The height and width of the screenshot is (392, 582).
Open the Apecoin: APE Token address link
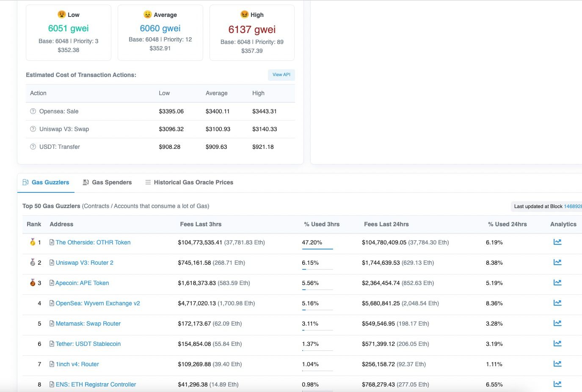[82, 283]
